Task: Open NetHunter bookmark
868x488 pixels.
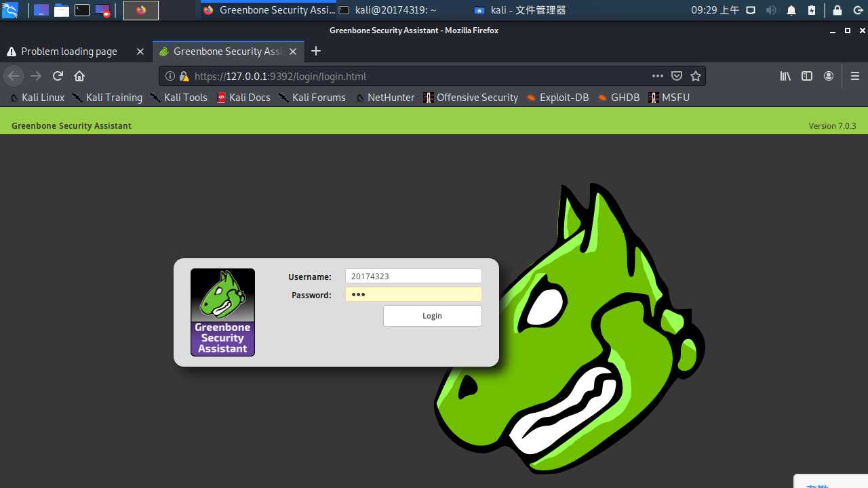Action: (x=385, y=98)
